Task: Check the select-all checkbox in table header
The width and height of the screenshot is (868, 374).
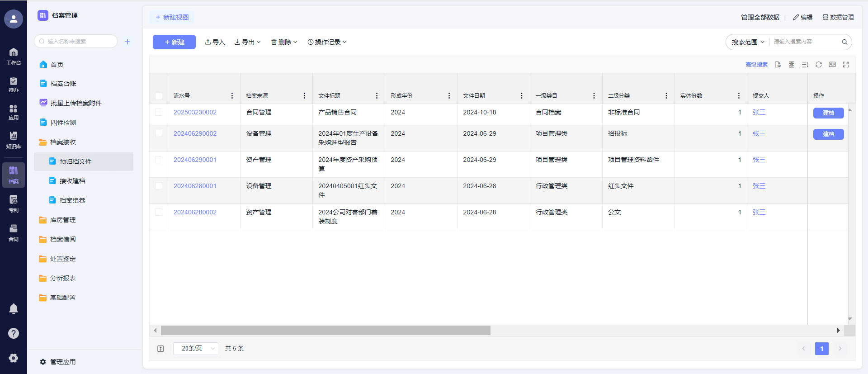Action: pos(159,96)
